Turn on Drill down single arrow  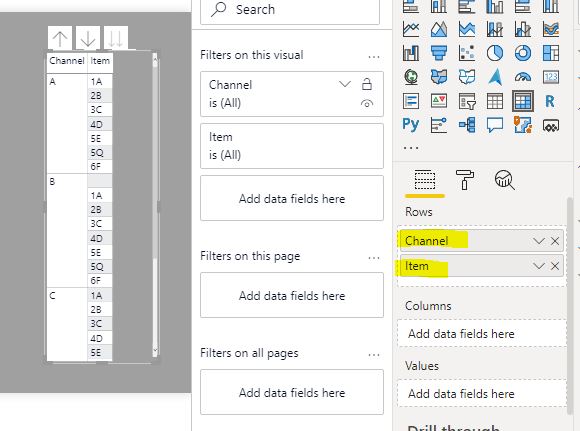pos(88,38)
